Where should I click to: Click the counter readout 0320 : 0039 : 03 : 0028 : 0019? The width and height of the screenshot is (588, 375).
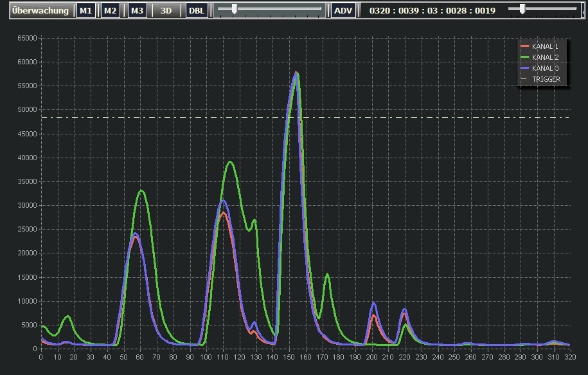(x=432, y=10)
